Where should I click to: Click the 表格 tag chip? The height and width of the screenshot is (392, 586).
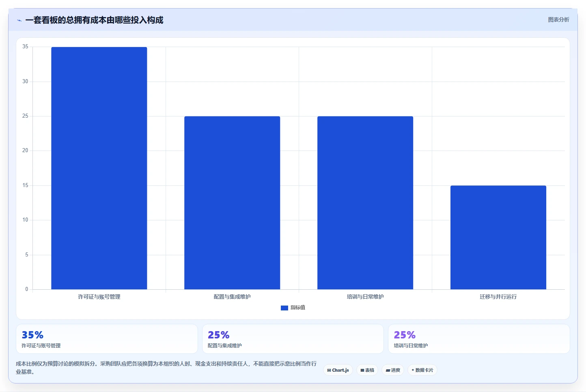click(x=367, y=370)
